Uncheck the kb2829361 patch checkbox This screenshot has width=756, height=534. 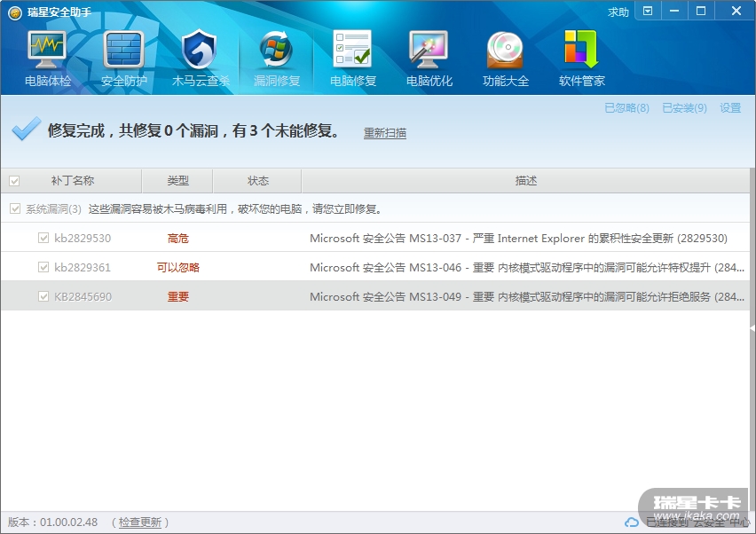coord(43,267)
